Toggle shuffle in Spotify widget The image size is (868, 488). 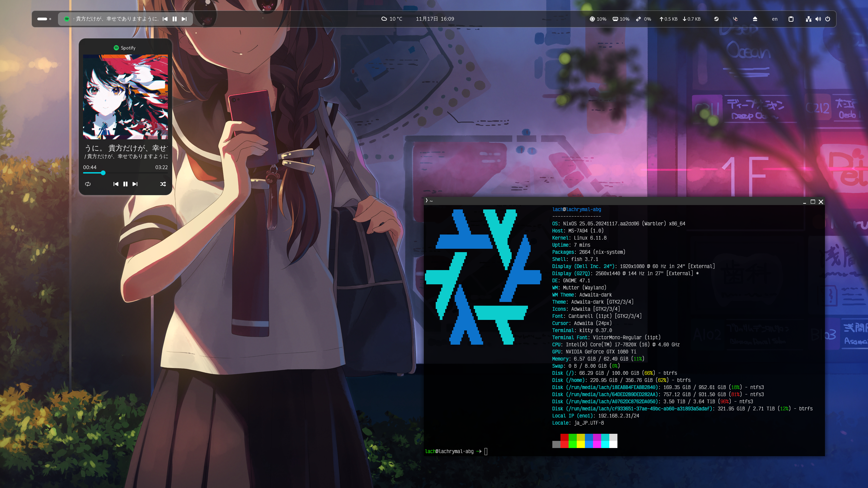[x=163, y=184]
